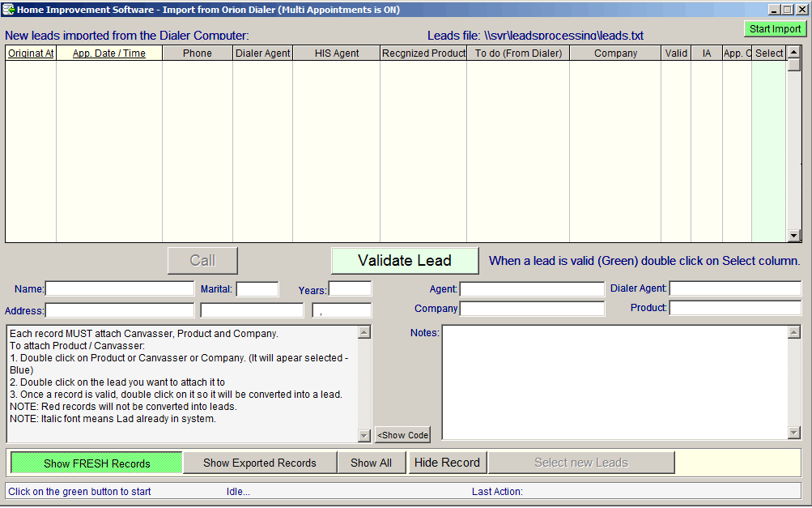The width and height of the screenshot is (812, 508).
Task: Click the leads grid scroll up arrow
Action: (x=794, y=53)
